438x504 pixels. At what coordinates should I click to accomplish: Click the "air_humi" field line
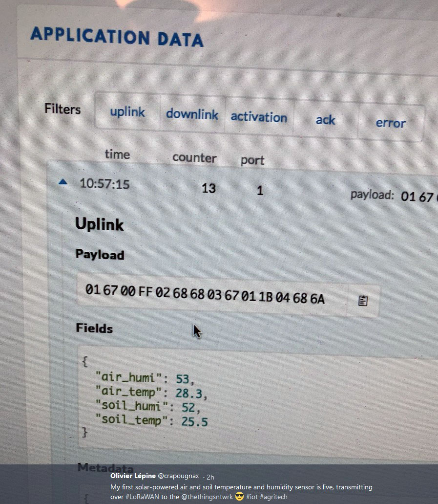coord(145,378)
